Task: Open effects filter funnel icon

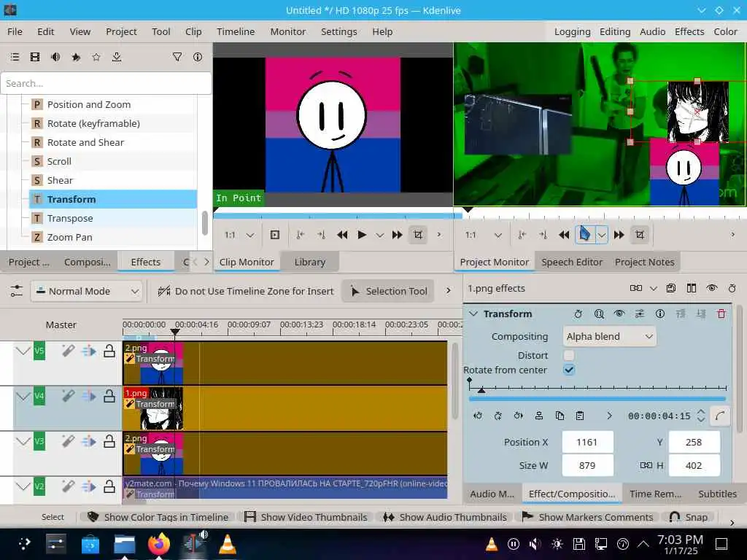Action: tap(177, 57)
